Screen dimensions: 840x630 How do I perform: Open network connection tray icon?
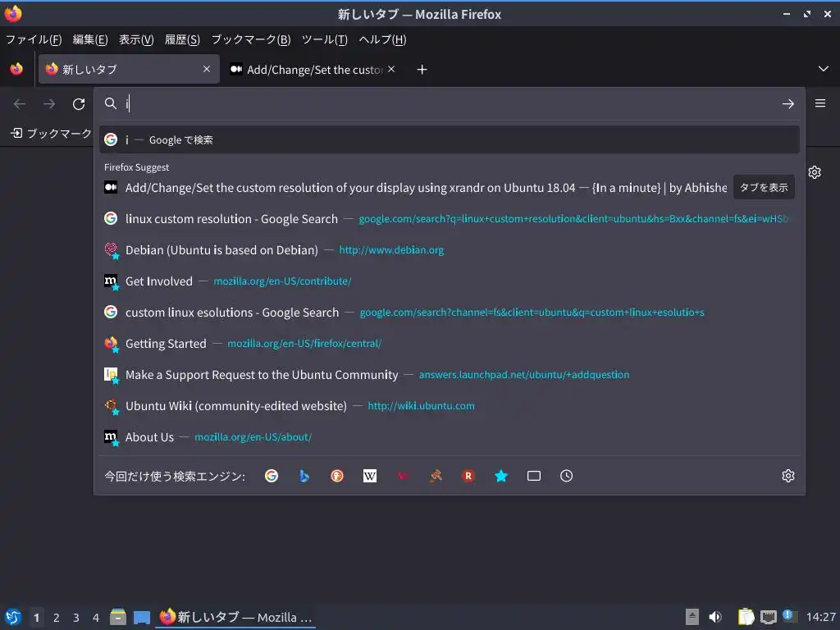click(x=768, y=618)
